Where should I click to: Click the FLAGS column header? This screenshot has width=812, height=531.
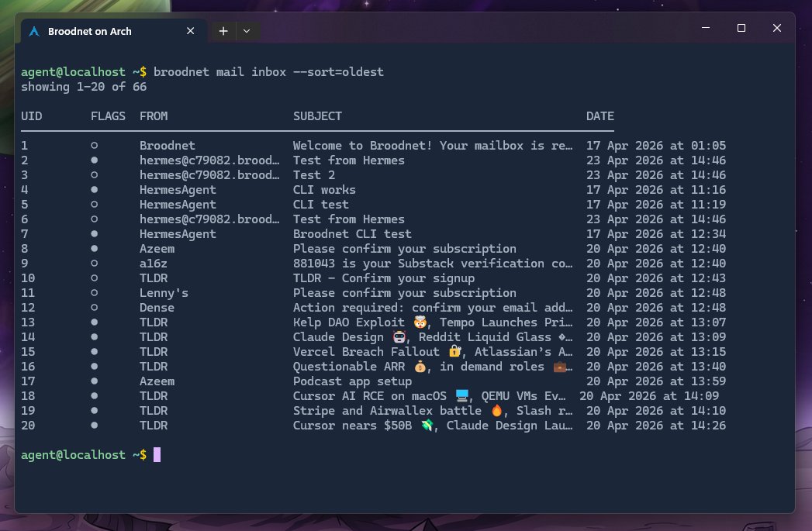point(109,116)
